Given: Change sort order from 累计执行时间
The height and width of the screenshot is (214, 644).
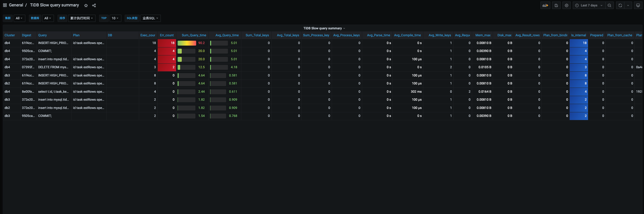Looking at the screenshot, I should [x=82, y=18].
